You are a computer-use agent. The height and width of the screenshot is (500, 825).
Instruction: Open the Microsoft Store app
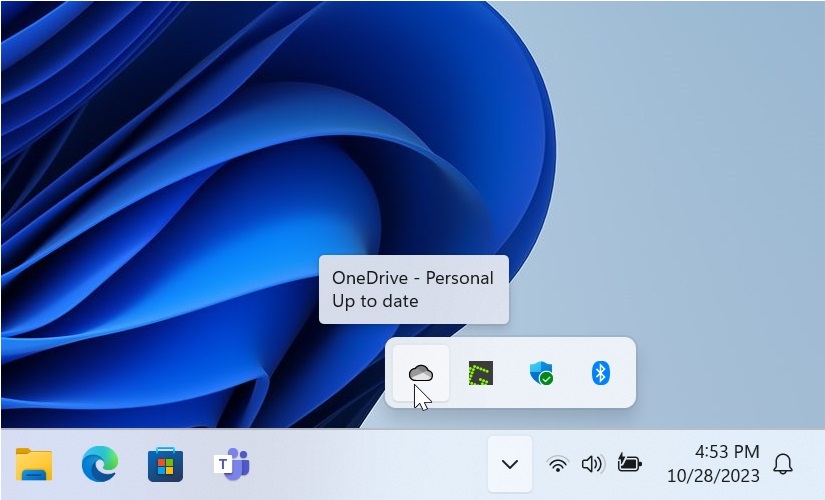pyautogui.click(x=165, y=464)
